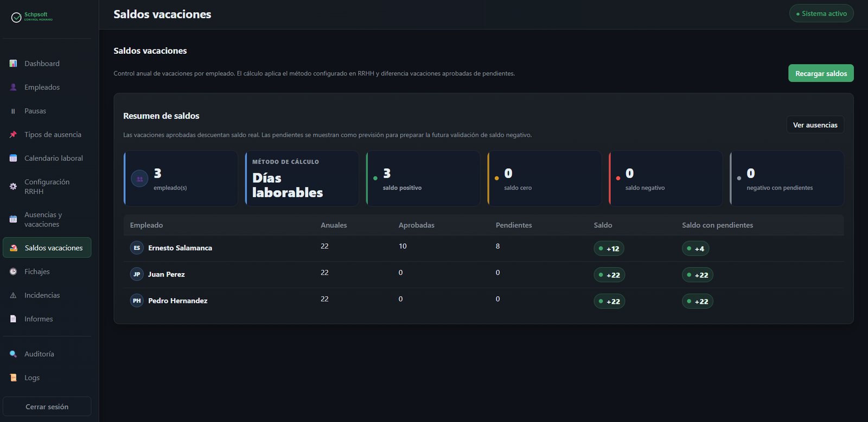Image resolution: width=868 pixels, height=422 pixels.
Task: Click the Dashboard chart icon in sidebar
Action: click(x=13, y=64)
